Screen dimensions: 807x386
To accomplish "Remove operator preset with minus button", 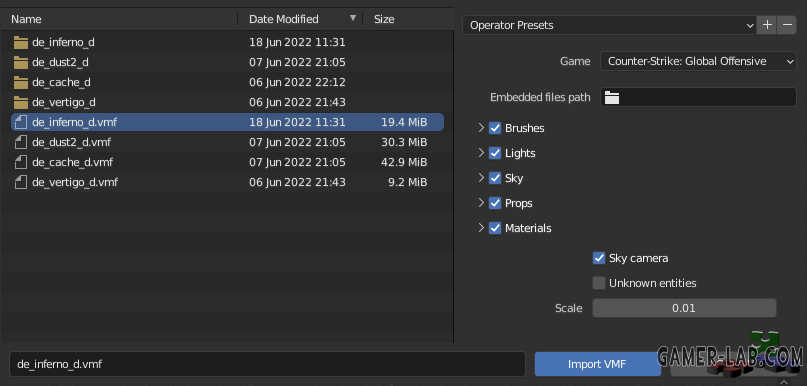I will point(787,25).
